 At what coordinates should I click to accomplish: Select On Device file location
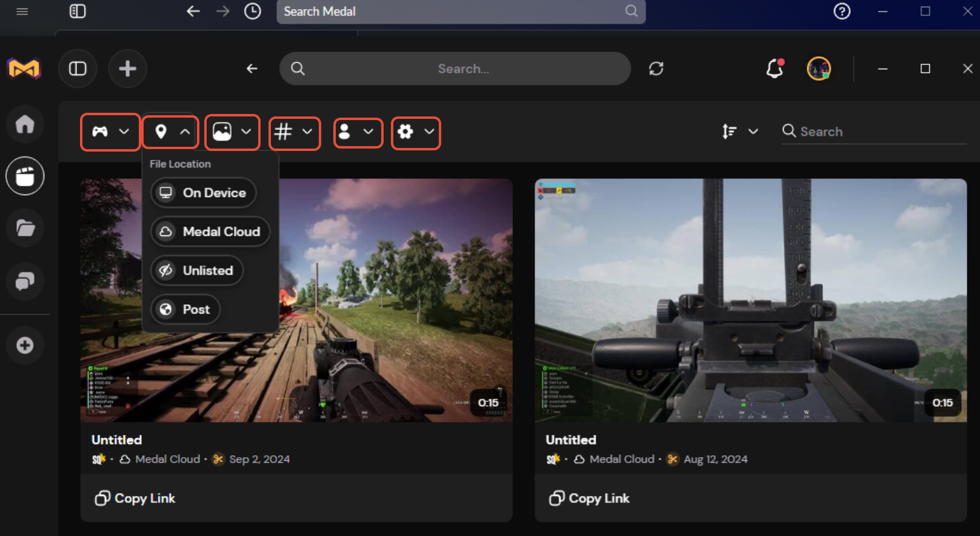204,193
